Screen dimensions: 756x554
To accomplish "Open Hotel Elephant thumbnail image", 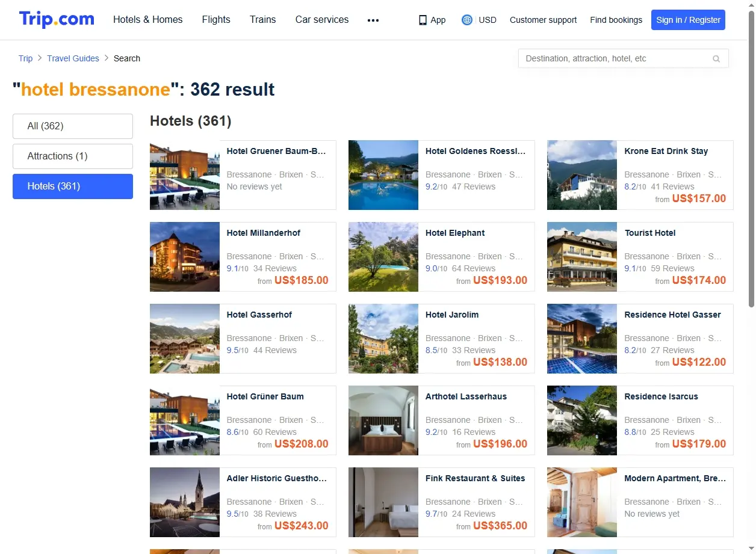I will 383,257.
